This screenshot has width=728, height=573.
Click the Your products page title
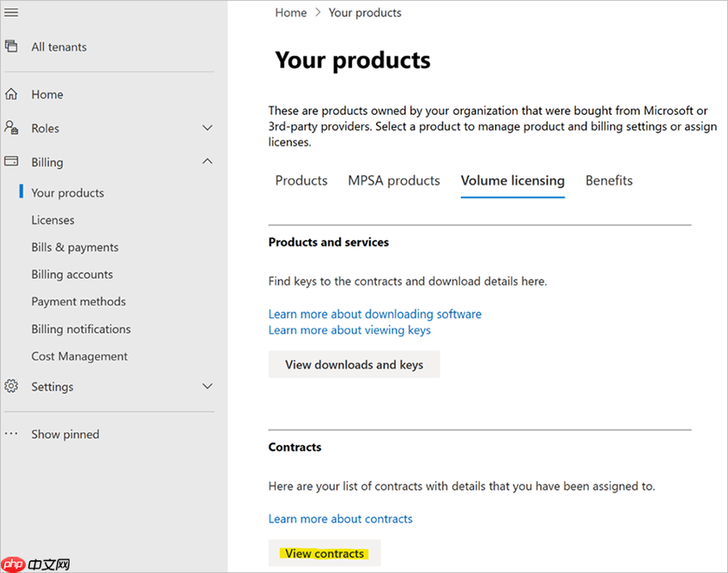pos(353,60)
